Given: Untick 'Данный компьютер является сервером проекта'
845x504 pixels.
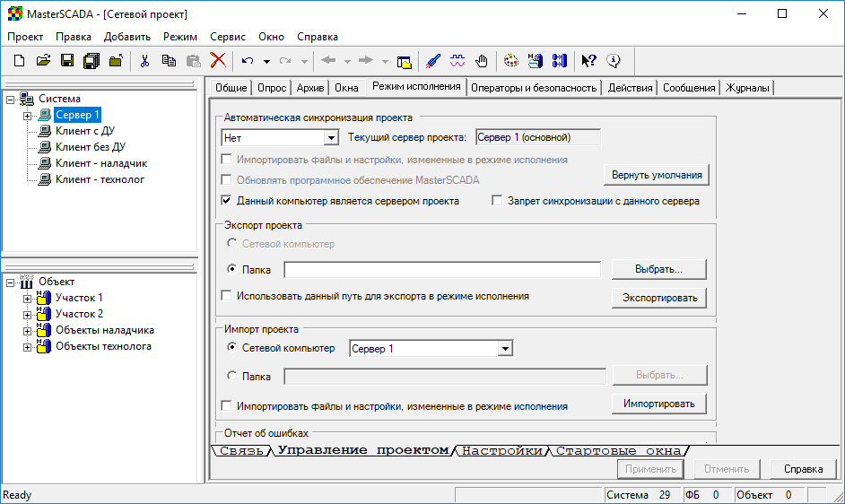Looking at the screenshot, I should pos(226,201).
